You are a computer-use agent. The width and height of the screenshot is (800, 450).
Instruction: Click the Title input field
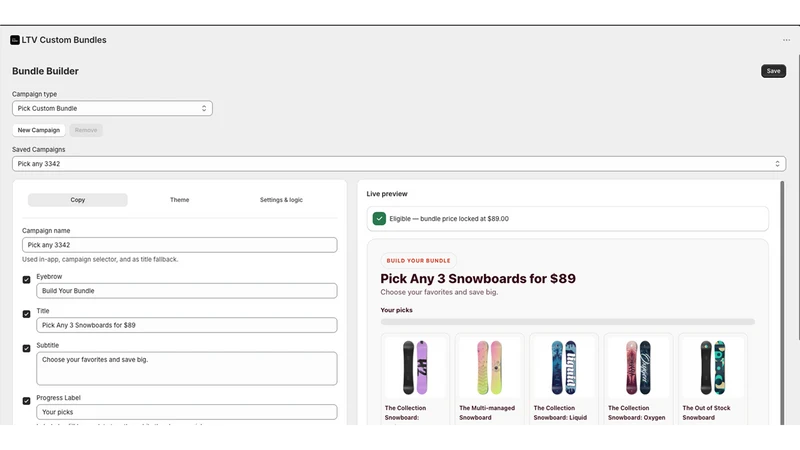(x=187, y=325)
